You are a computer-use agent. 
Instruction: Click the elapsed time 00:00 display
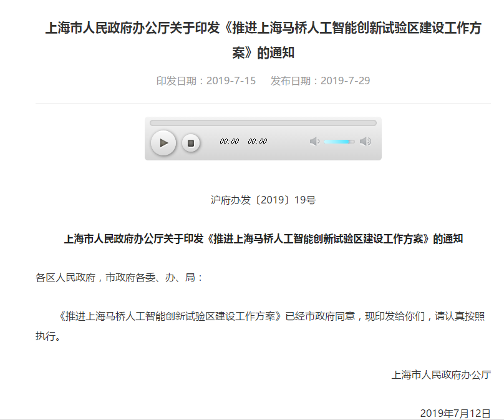(229, 142)
